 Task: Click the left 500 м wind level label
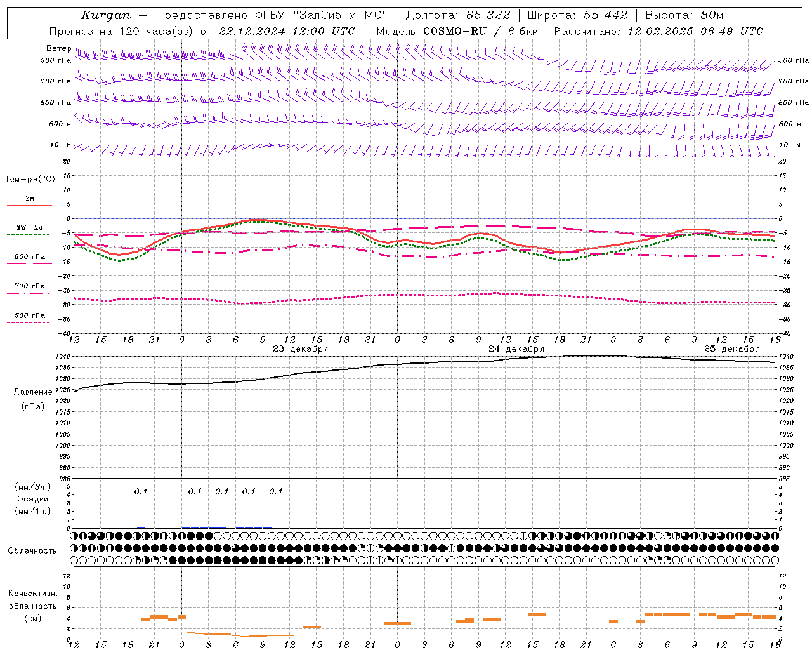click(60, 124)
